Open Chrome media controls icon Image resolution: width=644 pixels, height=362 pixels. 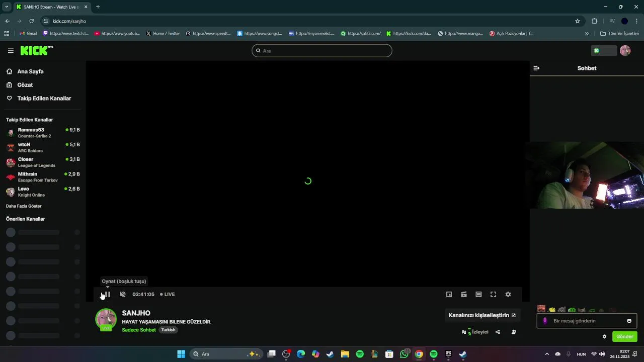coord(612,21)
